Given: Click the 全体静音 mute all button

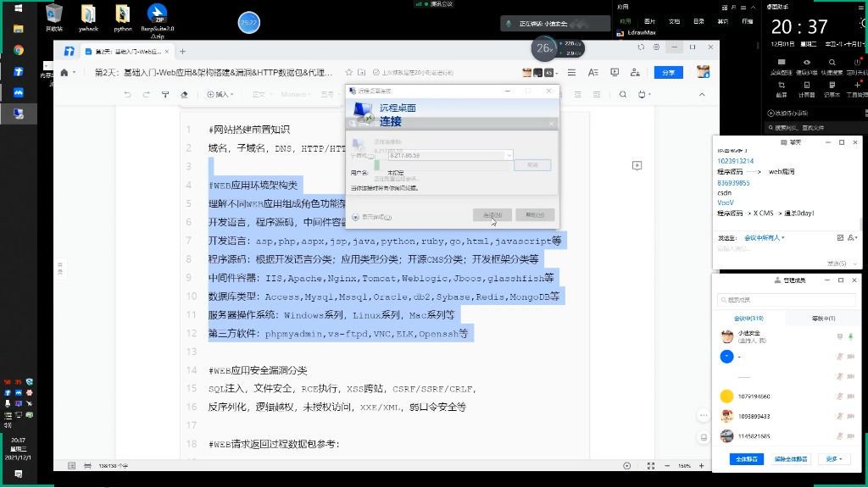Looking at the screenshot, I should (746, 459).
